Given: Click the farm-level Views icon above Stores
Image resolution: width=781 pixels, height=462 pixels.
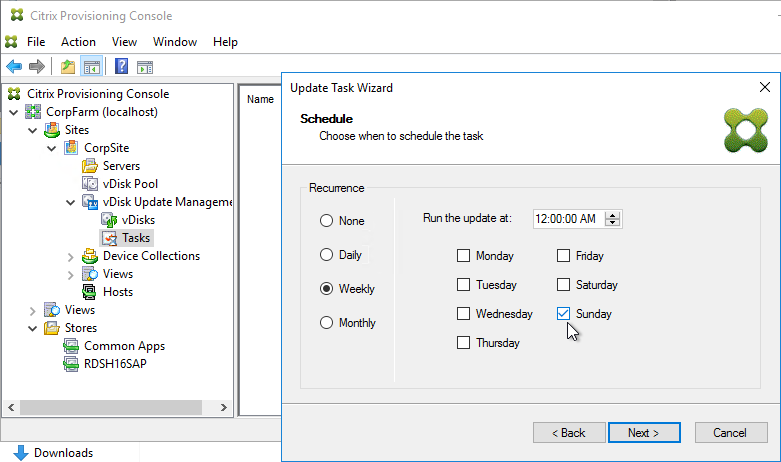Looking at the screenshot, I should coord(52,310).
